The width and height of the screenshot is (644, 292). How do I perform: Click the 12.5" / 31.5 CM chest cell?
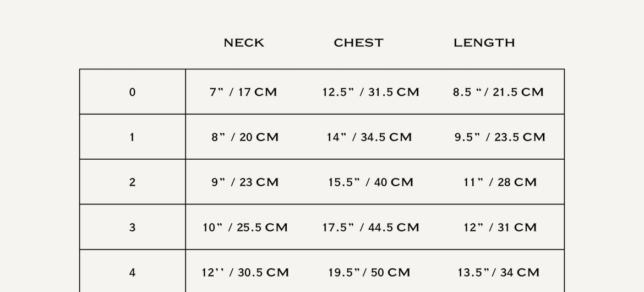click(370, 92)
